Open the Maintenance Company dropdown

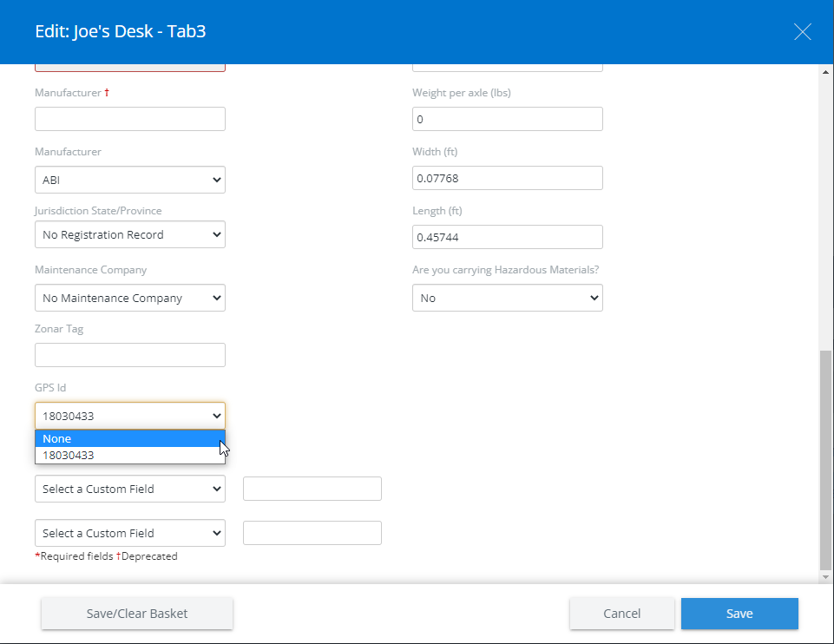click(130, 298)
